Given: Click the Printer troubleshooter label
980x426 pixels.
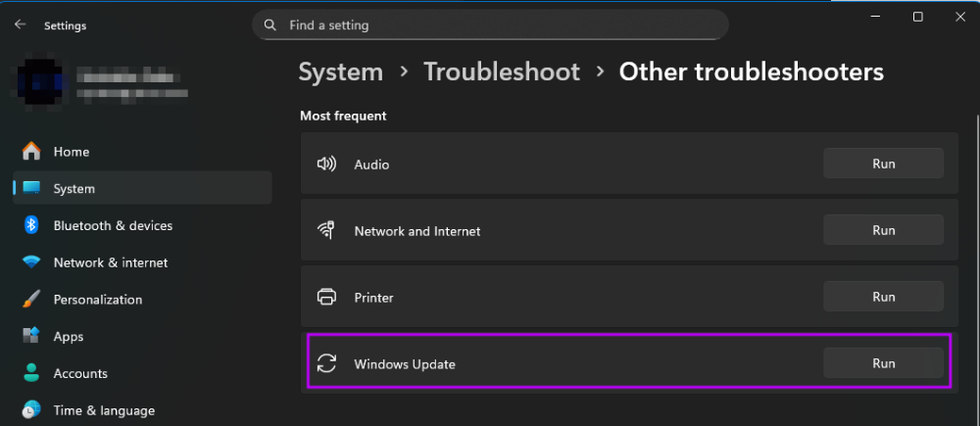Looking at the screenshot, I should [373, 298].
